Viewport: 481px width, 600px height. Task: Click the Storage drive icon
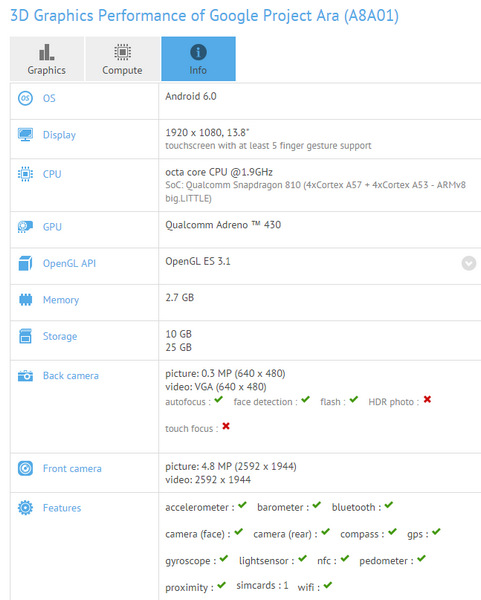25,336
